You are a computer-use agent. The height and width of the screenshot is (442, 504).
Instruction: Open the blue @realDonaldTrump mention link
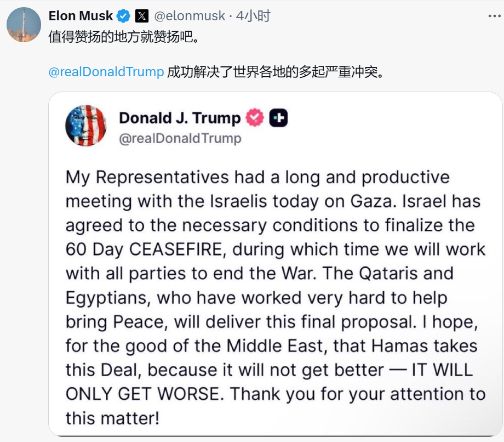(106, 72)
